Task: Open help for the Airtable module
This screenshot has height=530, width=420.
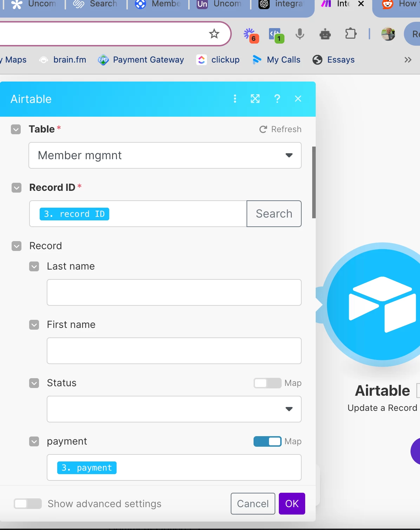Action: [277, 99]
